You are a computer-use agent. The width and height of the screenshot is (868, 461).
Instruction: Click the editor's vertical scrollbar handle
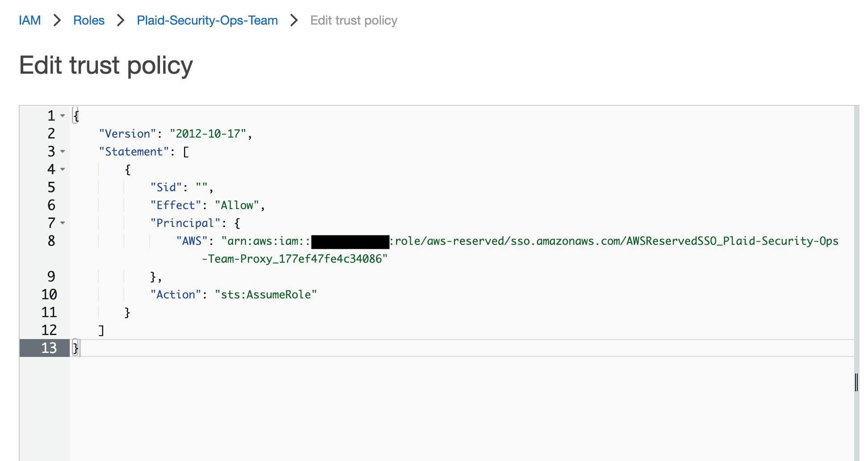pos(856,382)
